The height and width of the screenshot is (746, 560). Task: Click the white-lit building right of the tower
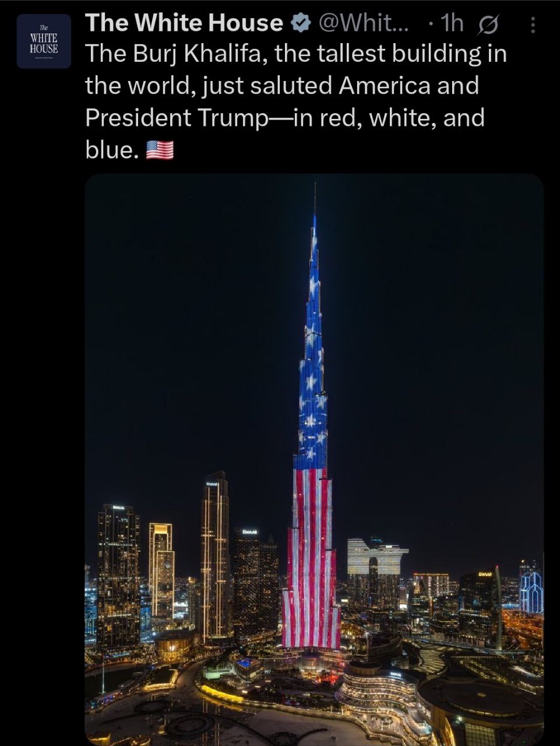376,558
